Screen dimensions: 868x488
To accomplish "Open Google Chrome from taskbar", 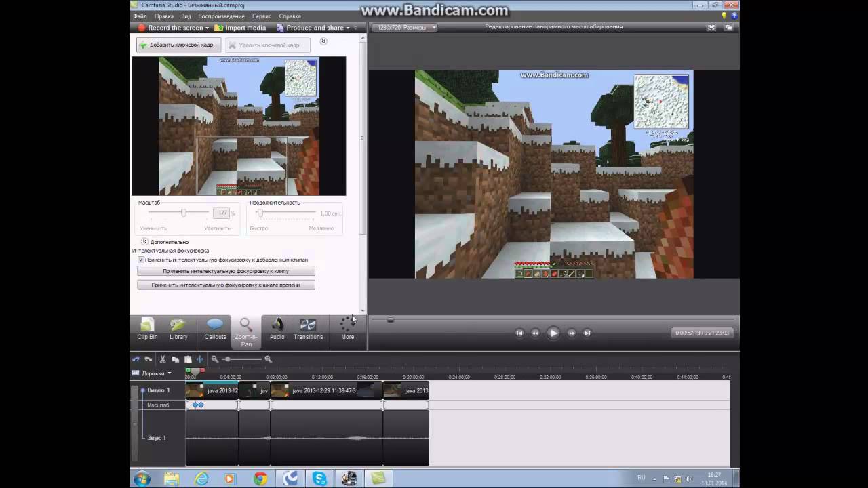I will [260, 479].
